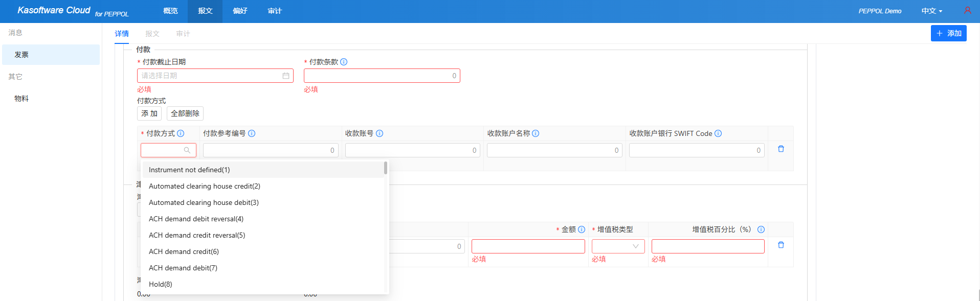Screen dimensions: 980x301
Task: Expand the 中文 language selector
Action: pos(931,11)
